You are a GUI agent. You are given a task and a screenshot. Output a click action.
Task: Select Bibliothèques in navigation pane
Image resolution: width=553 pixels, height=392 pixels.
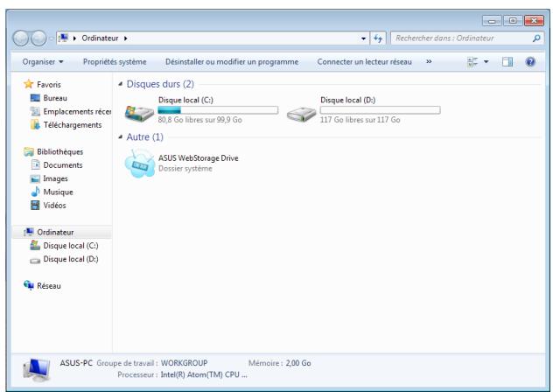[60, 151]
